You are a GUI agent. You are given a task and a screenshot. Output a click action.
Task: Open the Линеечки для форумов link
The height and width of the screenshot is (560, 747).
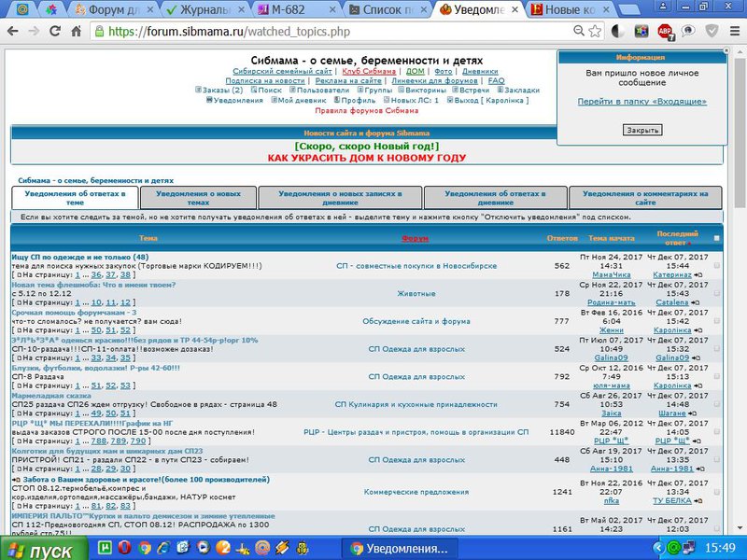434,81
